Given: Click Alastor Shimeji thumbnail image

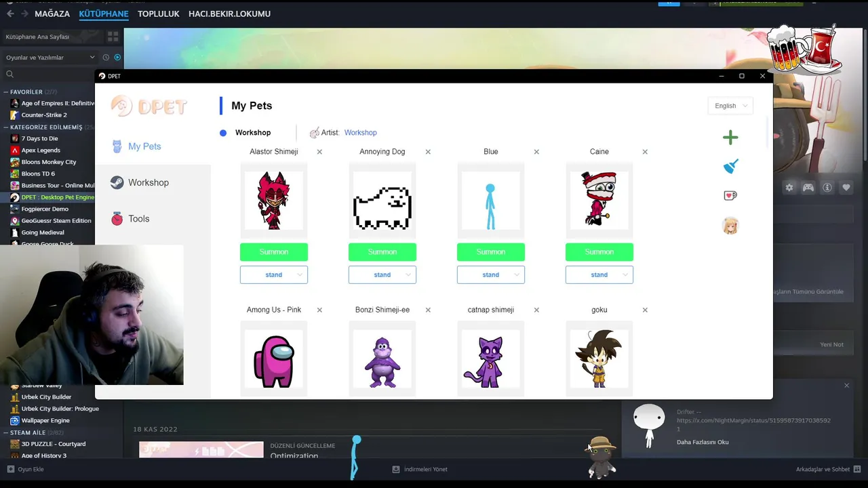Looking at the screenshot, I should click(274, 201).
